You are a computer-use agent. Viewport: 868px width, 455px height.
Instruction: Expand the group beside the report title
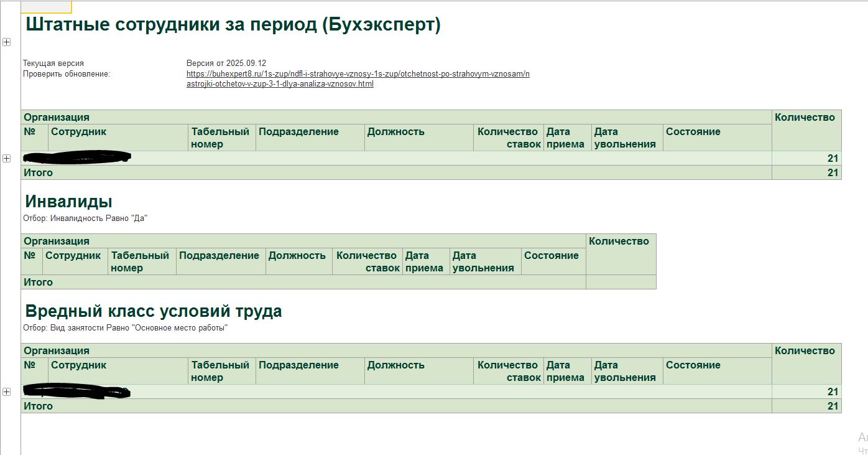pyautogui.click(x=6, y=42)
